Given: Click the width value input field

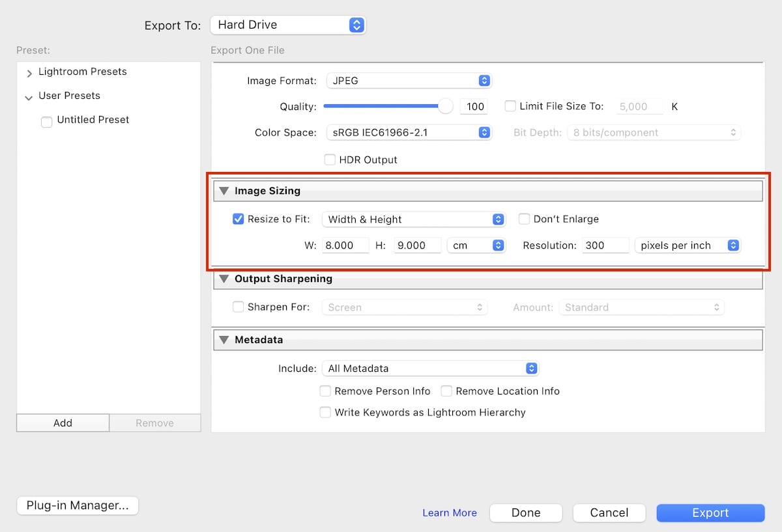Looking at the screenshot, I should coord(345,245).
